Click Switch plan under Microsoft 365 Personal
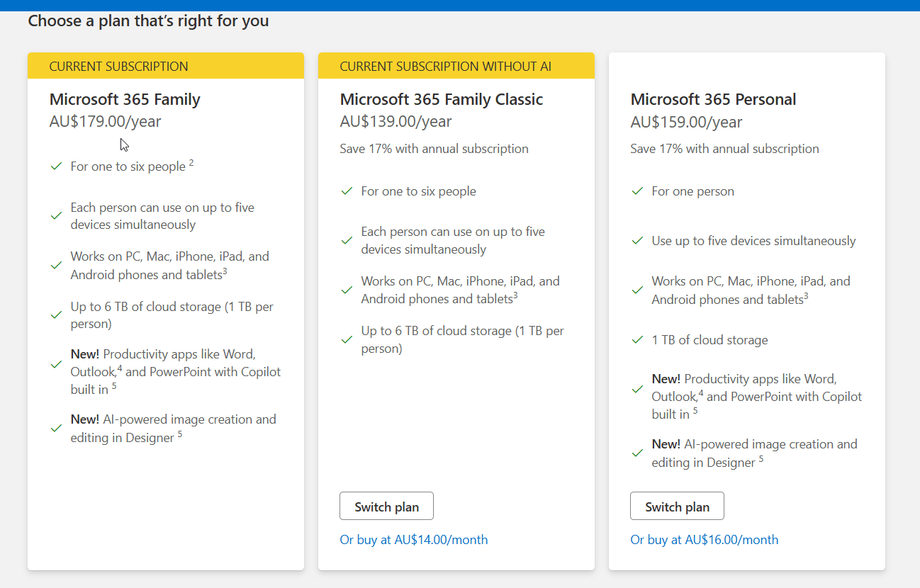Viewport: 920px width, 588px height. (x=677, y=506)
